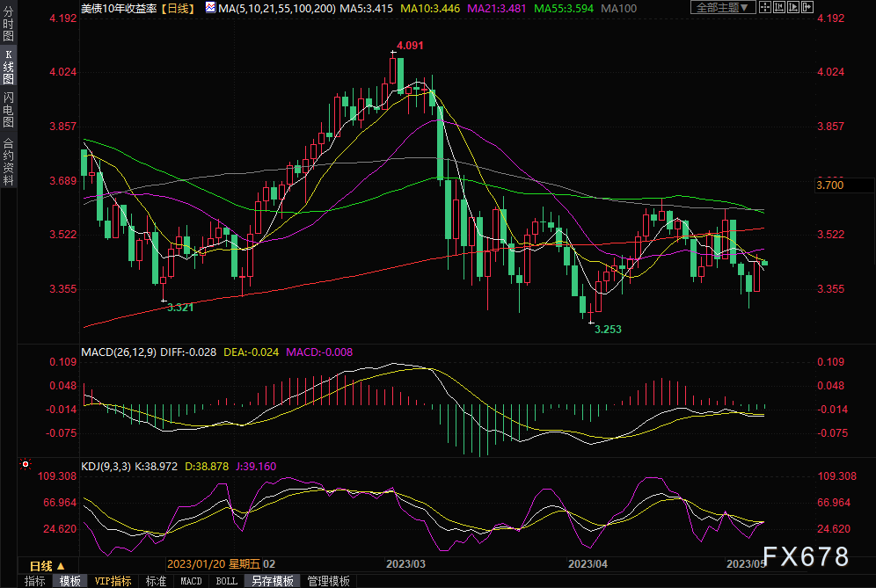Click the MA10:3.446 legend value

(430, 9)
